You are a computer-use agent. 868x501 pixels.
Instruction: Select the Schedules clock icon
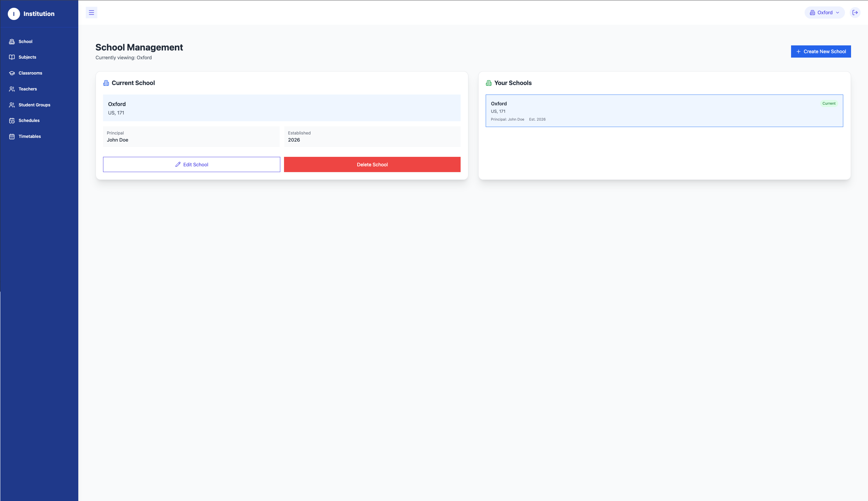[x=12, y=121]
